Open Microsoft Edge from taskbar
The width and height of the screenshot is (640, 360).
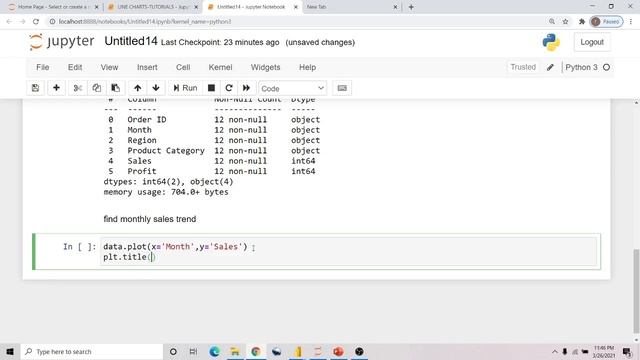pos(214,351)
